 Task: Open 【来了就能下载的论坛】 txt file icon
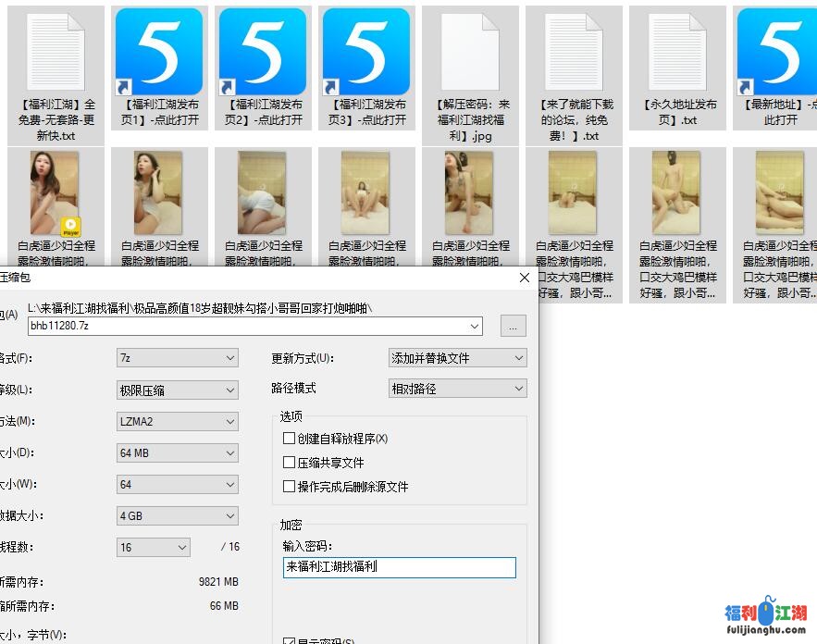[573, 51]
